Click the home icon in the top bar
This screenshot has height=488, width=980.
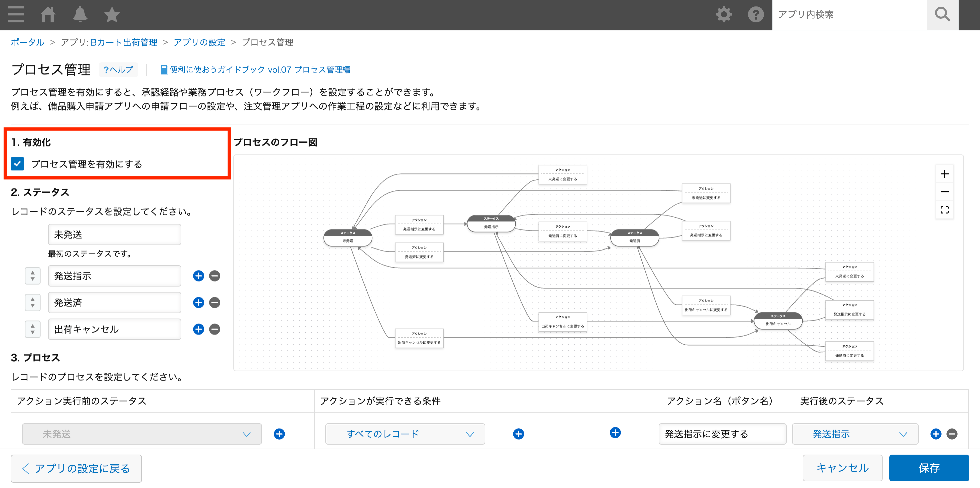click(48, 14)
